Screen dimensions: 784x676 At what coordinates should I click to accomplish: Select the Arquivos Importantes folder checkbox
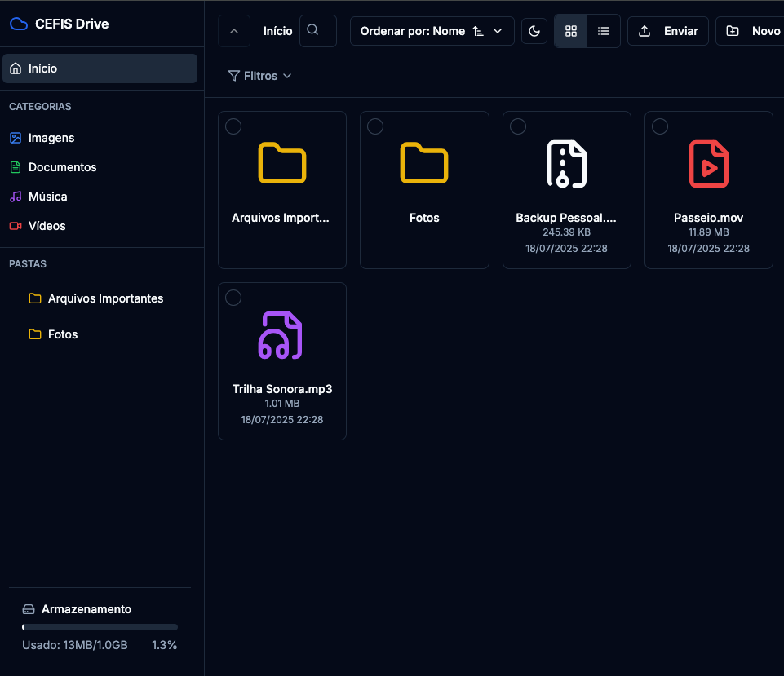click(233, 126)
